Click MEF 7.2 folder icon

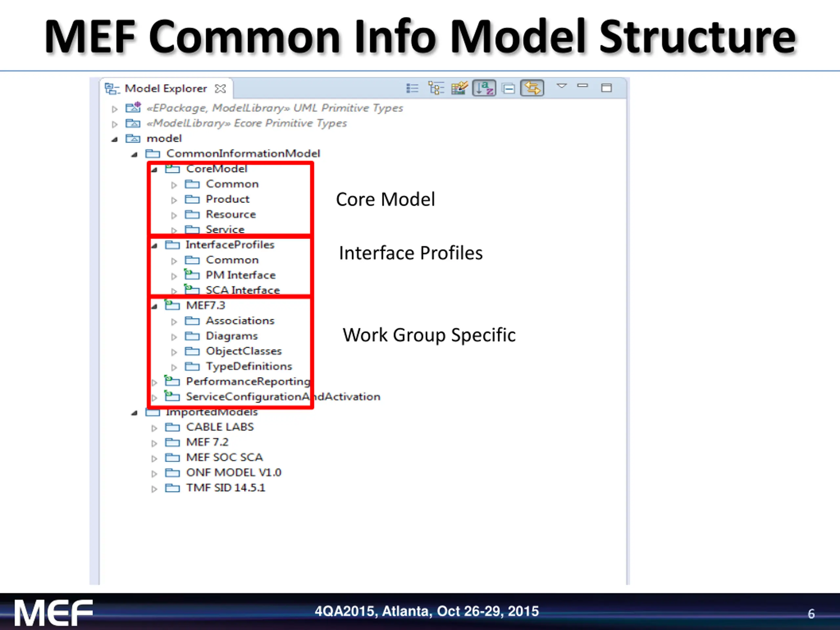coord(172,442)
